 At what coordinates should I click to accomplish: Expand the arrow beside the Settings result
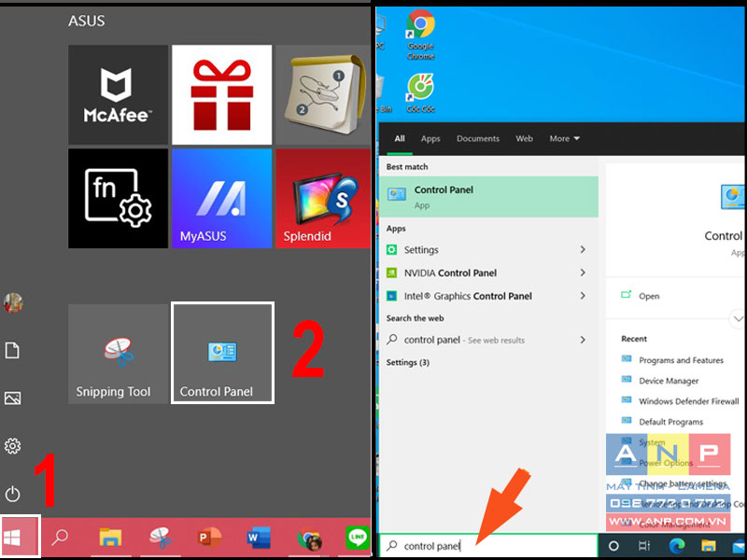pyautogui.click(x=583, y=249)
